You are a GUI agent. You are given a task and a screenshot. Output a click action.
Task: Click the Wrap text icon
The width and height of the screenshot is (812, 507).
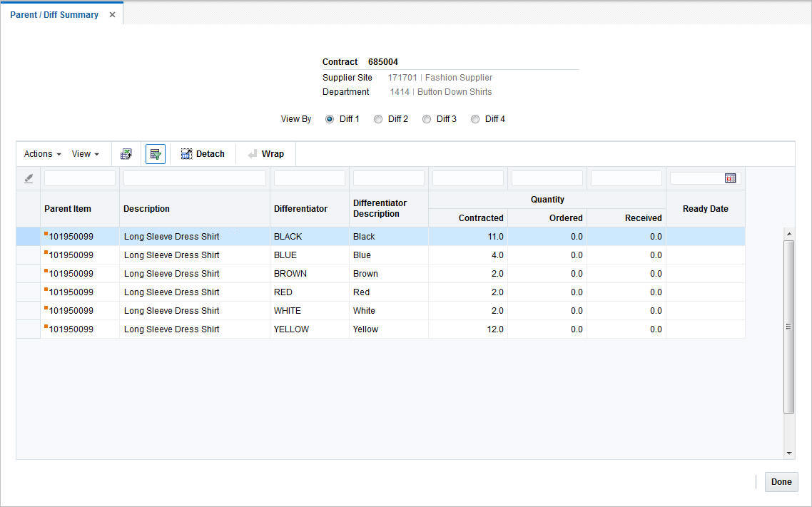(x=265, y=153)
